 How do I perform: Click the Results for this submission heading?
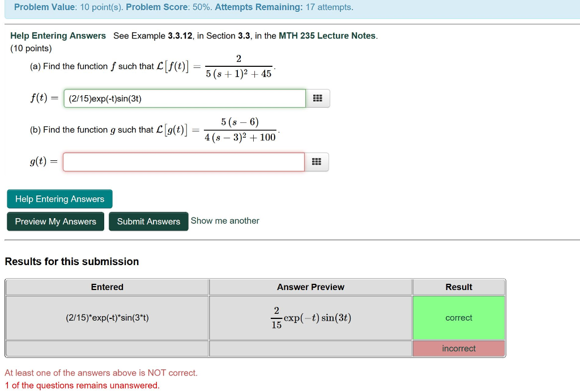(x=71, y=261)
